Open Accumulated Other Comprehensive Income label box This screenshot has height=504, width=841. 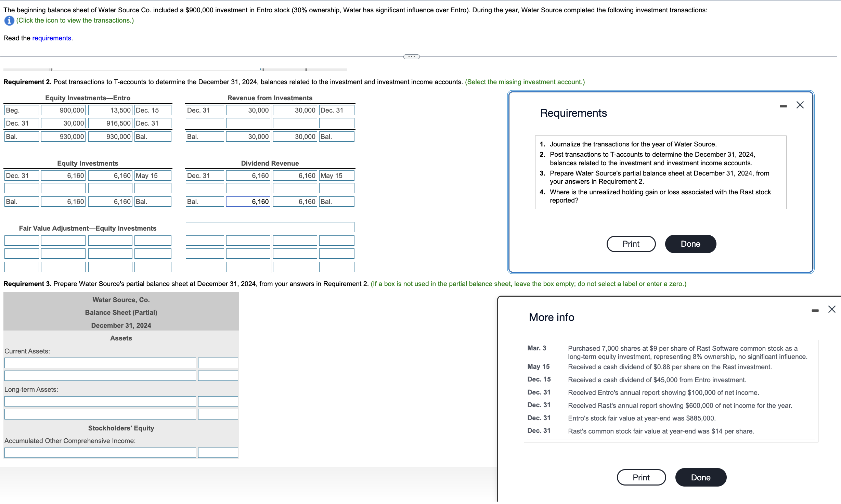pyautogui.click(x=100, y=453)
